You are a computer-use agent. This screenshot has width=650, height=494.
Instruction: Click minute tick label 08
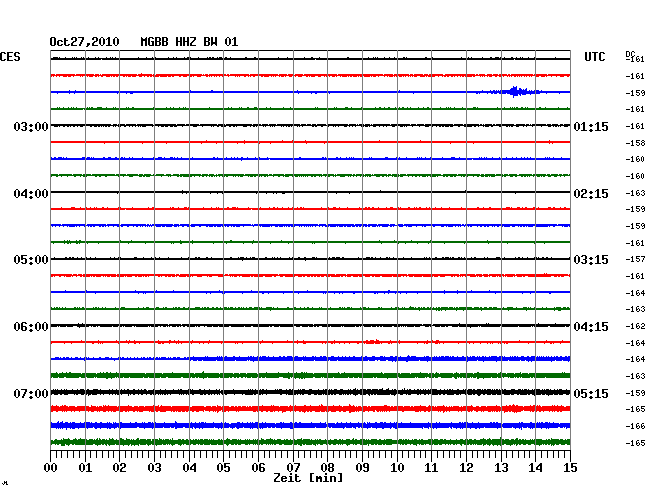[x=327, y=467]
